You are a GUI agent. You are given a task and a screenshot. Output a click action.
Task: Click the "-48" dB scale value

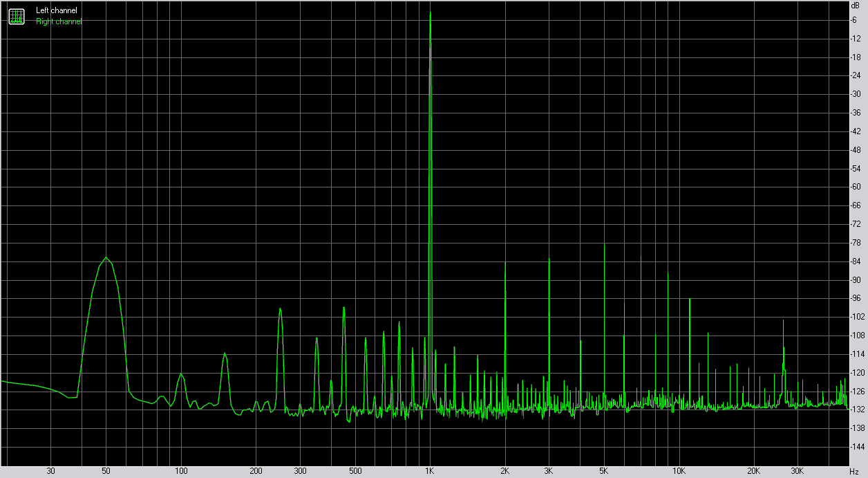pyautogui.click(x=857, y=149)
